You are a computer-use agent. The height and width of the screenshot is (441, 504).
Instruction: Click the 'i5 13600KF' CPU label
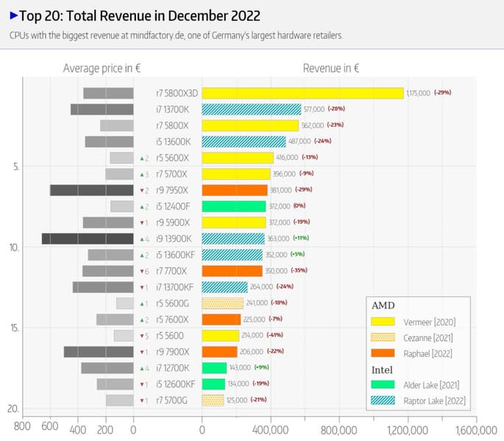[x=175, y=255]
